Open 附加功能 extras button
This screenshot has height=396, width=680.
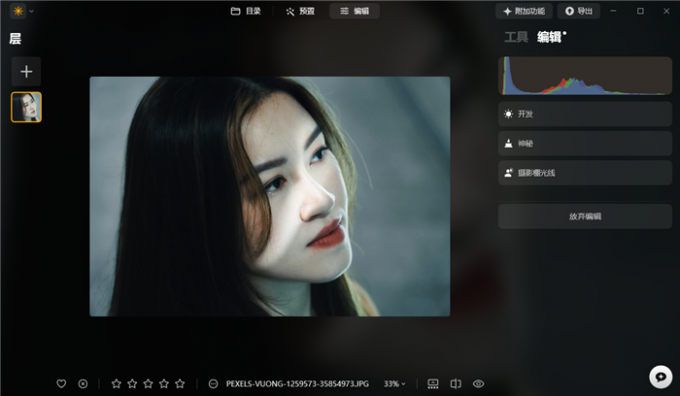524,11
